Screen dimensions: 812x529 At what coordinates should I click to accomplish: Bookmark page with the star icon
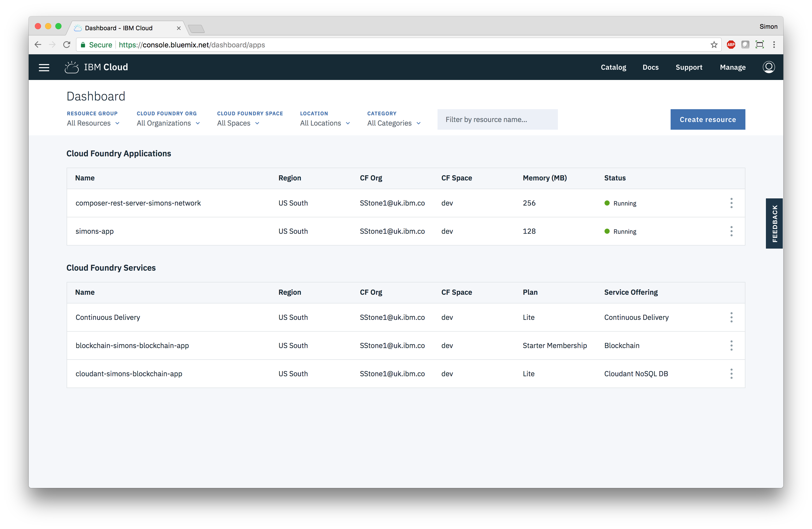coord(714,45)
